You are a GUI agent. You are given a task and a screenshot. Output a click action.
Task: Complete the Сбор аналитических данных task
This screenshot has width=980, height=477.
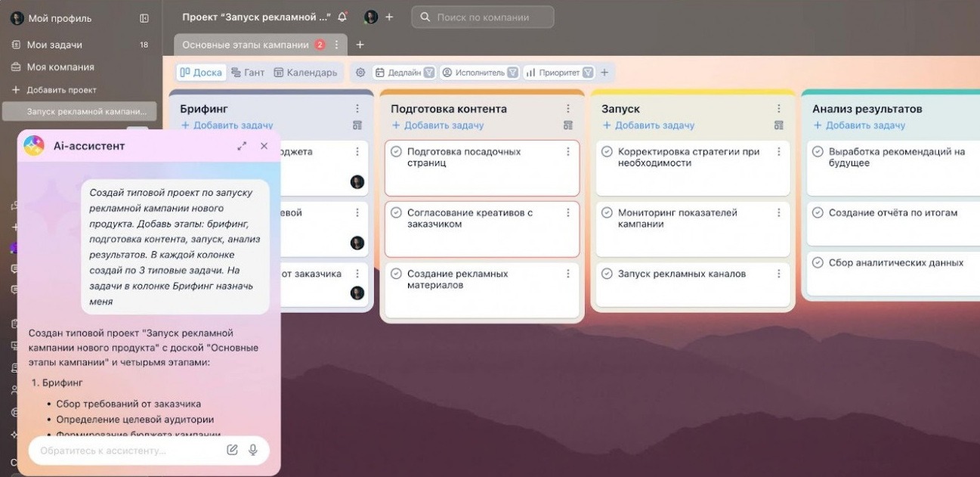coord(818,261)
